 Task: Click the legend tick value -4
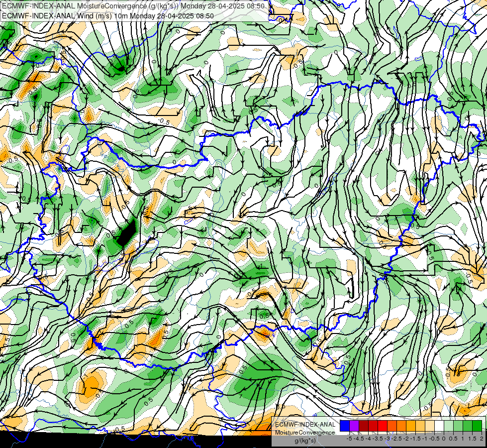368,439
